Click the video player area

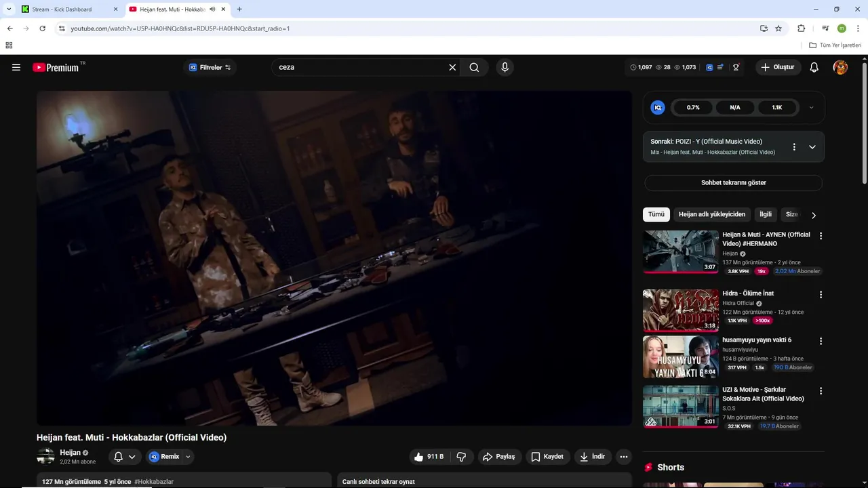point(334,258)
